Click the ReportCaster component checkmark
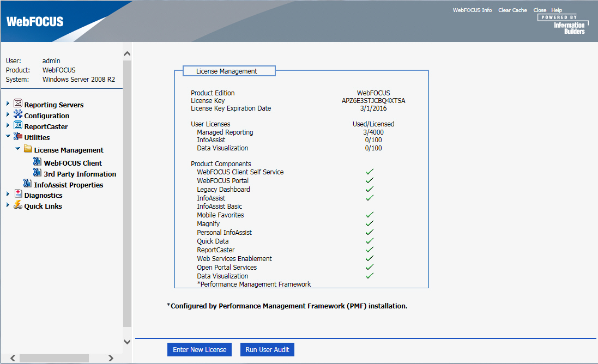598x364 pixels. 370,250
